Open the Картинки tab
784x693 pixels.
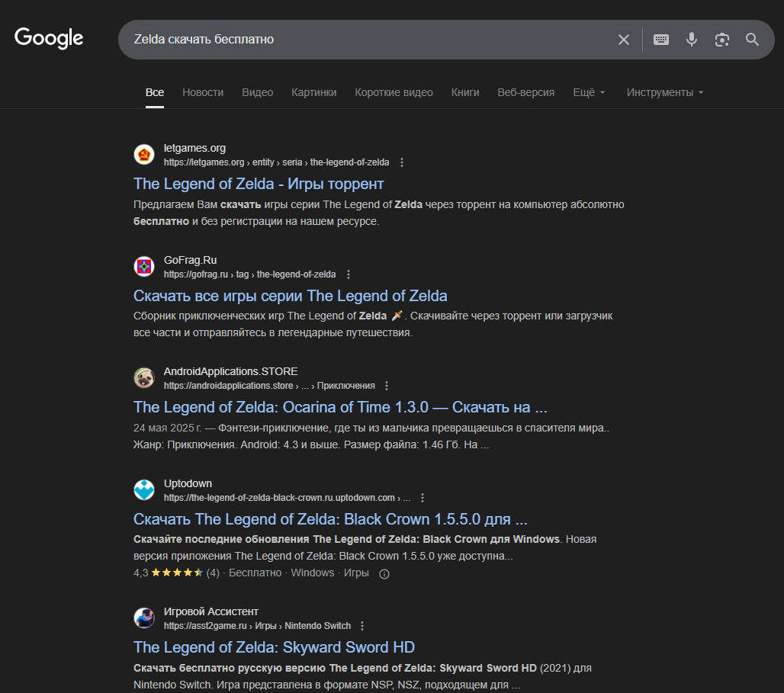coord(314,92)
